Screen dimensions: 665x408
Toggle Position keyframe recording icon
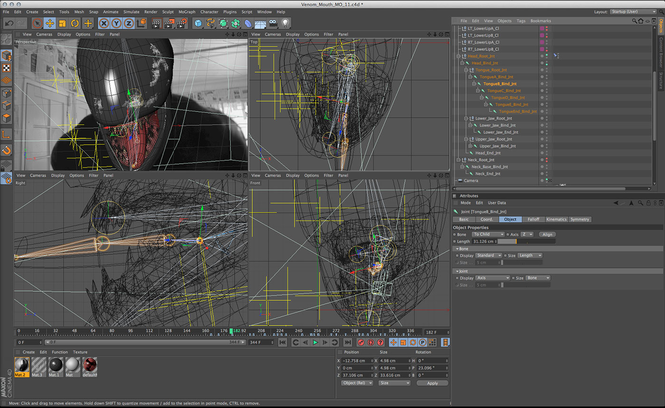(x=394, y=342)
